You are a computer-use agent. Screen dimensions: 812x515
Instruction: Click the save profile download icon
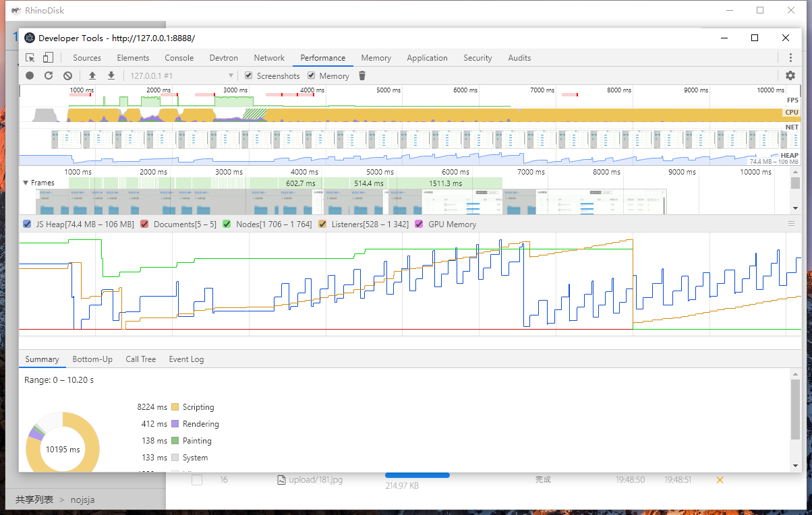111,76
